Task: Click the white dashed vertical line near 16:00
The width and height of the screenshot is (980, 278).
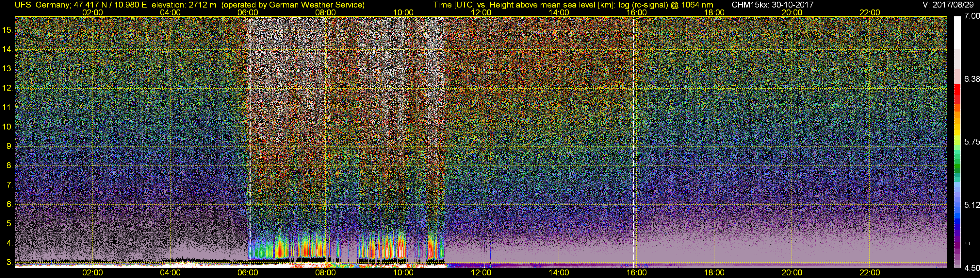Action: 633,142
